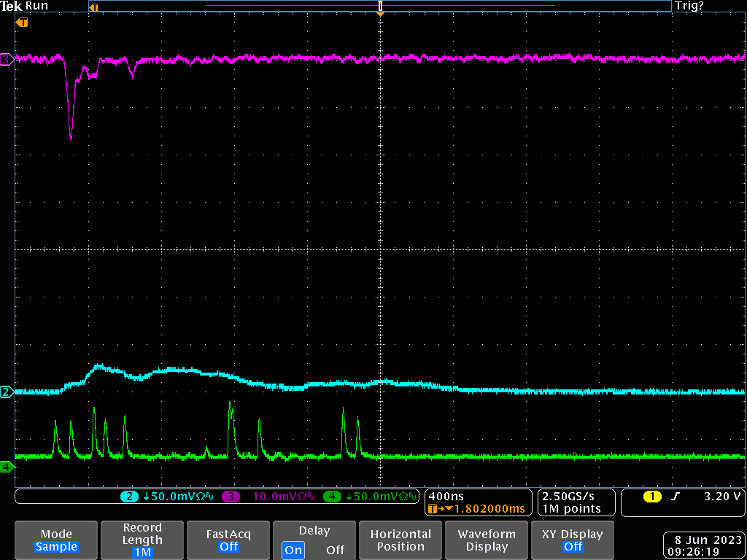The height and width of the screenshot is (560, 747).
Task: Click the channel 2 ground reference marker
Action: [7, 392]
